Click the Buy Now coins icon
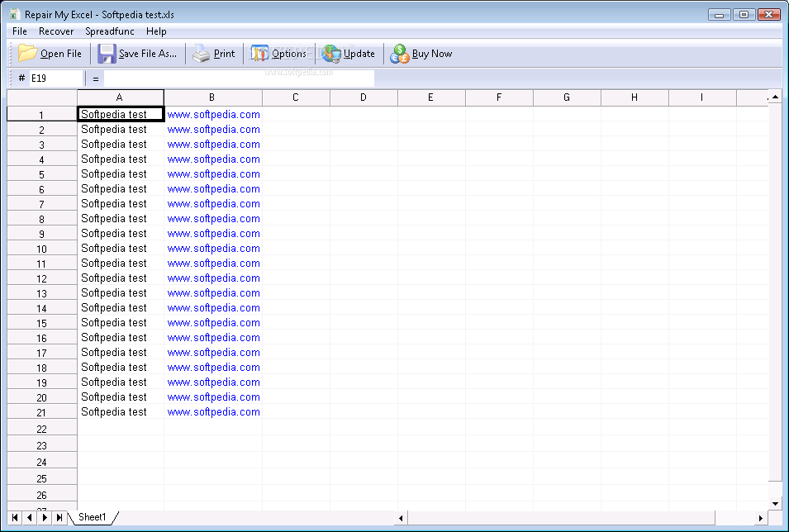Image resolution: width=789 pixels, height=532 pixels. pyautogui.click(x=400, y=54)
